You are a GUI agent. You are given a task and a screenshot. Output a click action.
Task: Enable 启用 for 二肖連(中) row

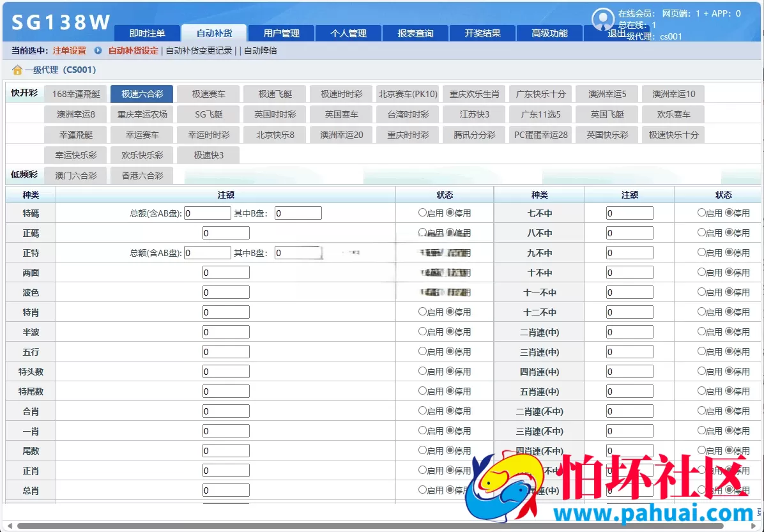pos(701,331)
